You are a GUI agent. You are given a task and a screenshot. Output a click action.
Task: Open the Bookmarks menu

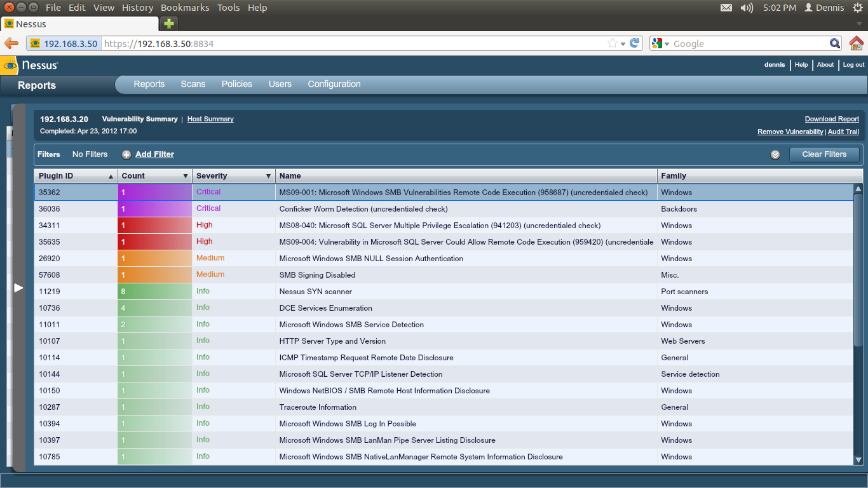pyautogui.click(x=185, y=8)
